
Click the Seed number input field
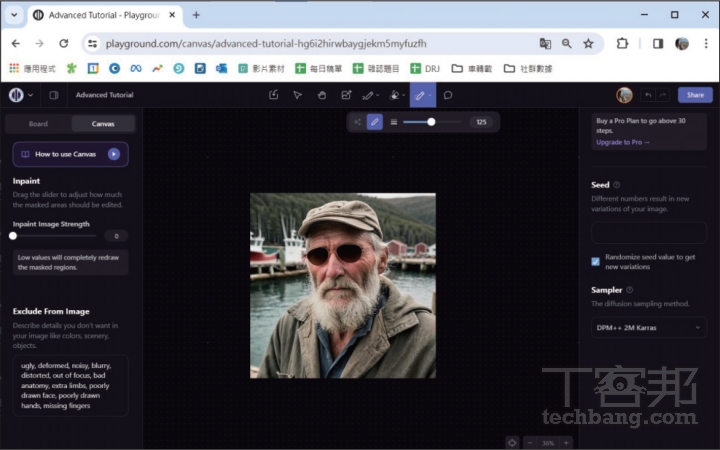point(649,233)
